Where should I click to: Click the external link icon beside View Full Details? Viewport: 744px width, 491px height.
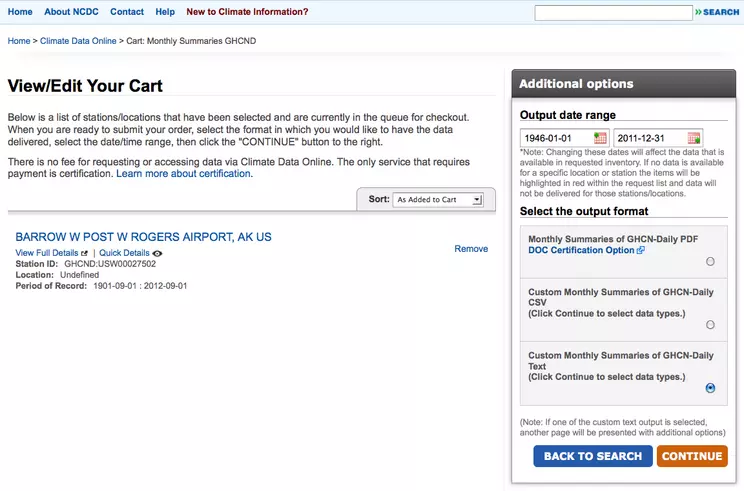[x=84, y=253]
